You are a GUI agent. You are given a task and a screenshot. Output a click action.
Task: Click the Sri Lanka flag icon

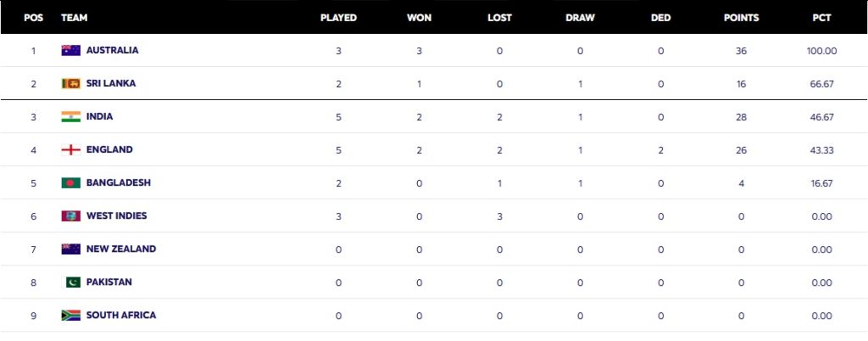pyautogui.click(x=71, y=84)
